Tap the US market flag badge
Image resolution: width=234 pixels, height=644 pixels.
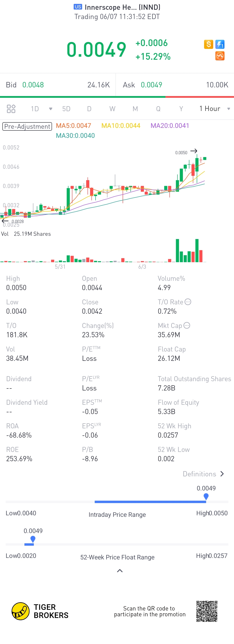coord(78,7)
